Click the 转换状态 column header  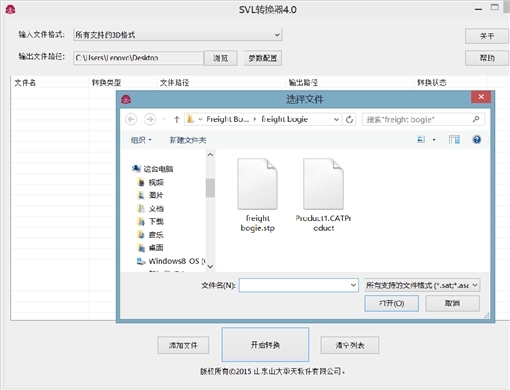[450, 82]
